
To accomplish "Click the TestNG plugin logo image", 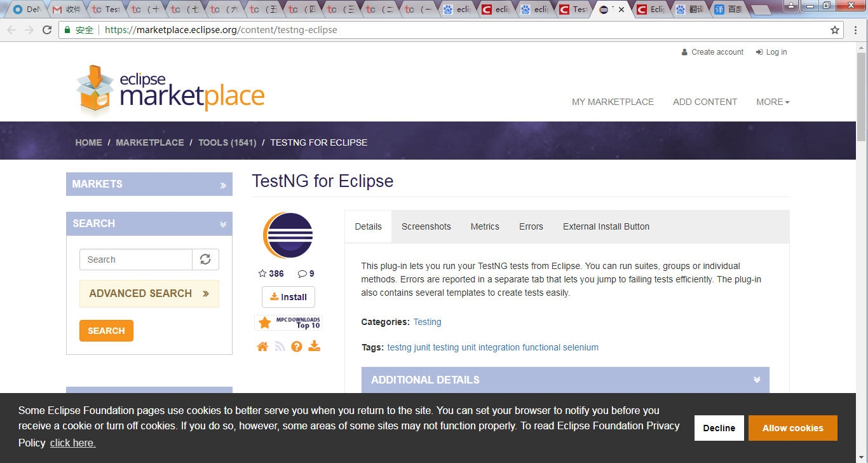I will [288, 235].
